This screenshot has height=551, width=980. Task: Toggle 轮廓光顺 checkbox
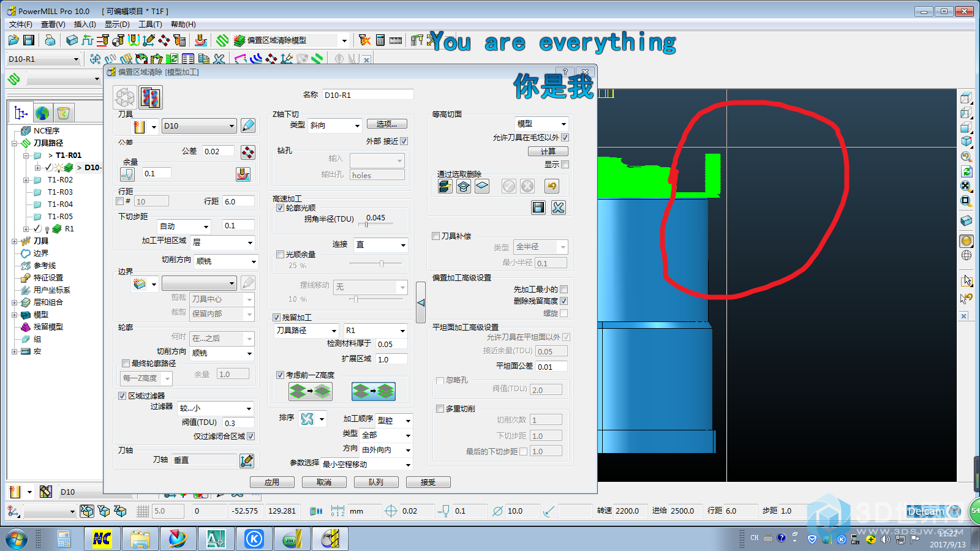280,208
